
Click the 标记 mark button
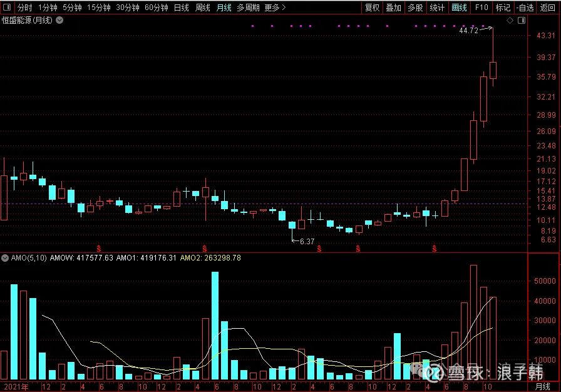[503, 8]
